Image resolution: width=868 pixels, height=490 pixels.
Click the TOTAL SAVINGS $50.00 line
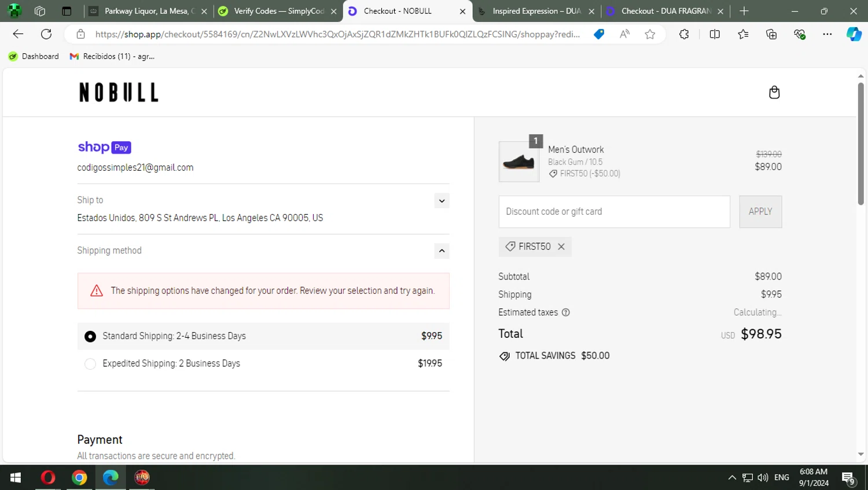click(554, 356)
